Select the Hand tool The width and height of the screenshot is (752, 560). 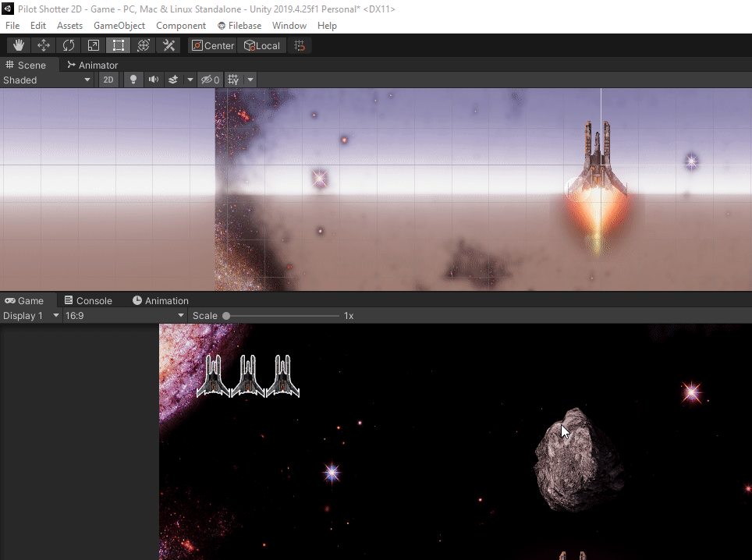click(19, 45)
